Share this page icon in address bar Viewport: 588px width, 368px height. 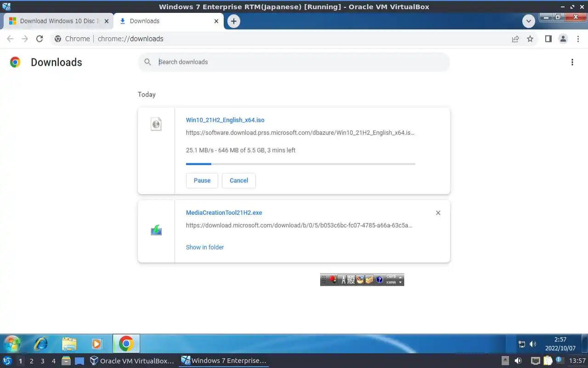(x=515, y=39)
